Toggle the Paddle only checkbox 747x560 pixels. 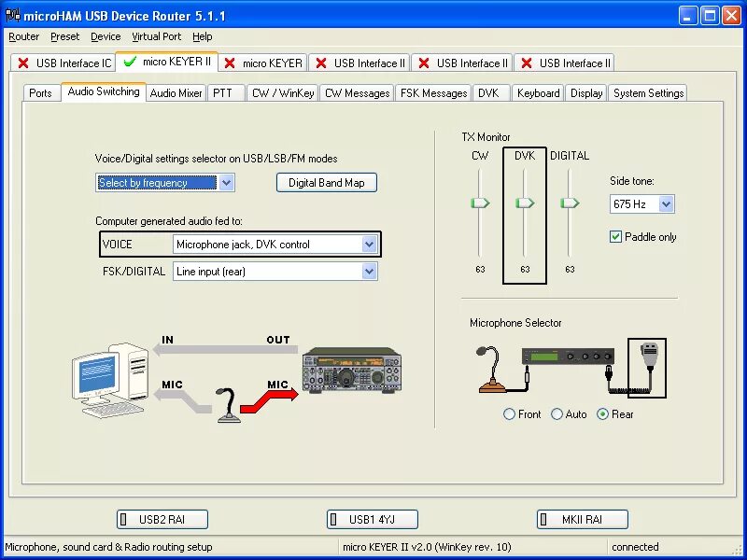615,237
